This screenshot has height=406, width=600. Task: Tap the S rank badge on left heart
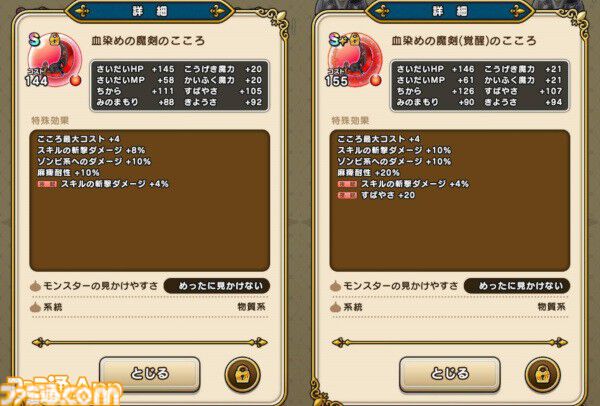[34, 39]
